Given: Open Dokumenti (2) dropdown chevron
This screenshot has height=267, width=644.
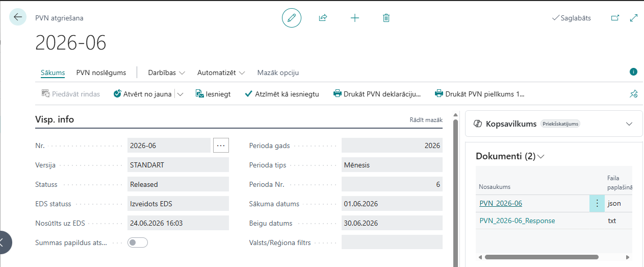Looking at the screenshot, I should [x=541, y=157].
